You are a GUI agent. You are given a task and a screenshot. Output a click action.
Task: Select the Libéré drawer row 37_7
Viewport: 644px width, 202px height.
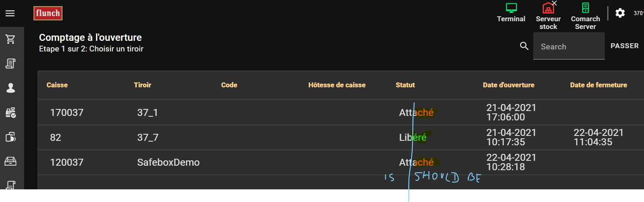coord(148,138)
